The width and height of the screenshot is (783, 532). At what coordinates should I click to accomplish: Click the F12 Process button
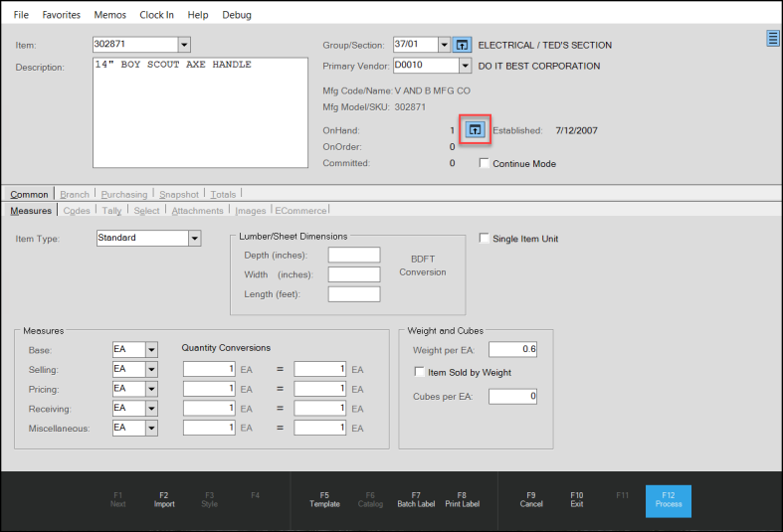669,500
